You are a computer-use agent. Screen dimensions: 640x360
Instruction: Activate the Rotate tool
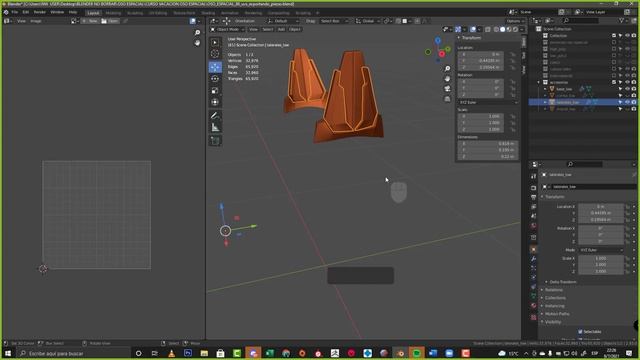[x=215, y=78]
